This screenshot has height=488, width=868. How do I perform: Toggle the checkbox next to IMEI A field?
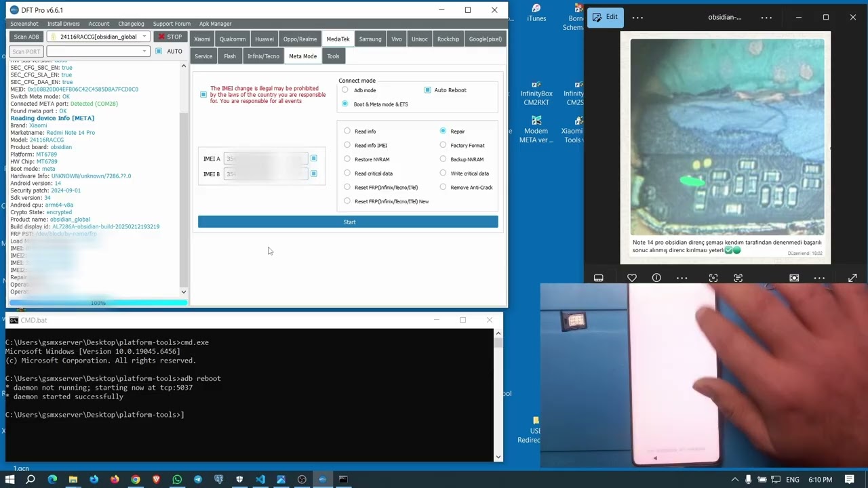(313, 159)
